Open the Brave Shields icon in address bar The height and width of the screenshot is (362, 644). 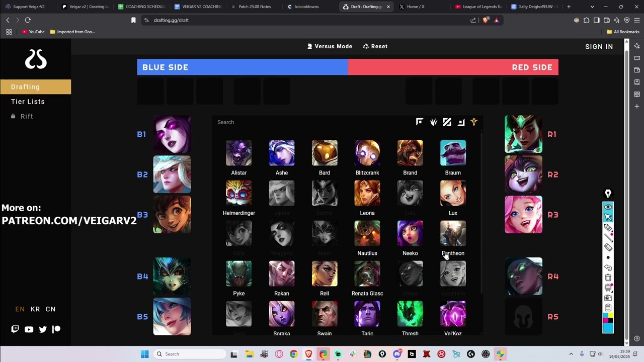click(486, 20)
